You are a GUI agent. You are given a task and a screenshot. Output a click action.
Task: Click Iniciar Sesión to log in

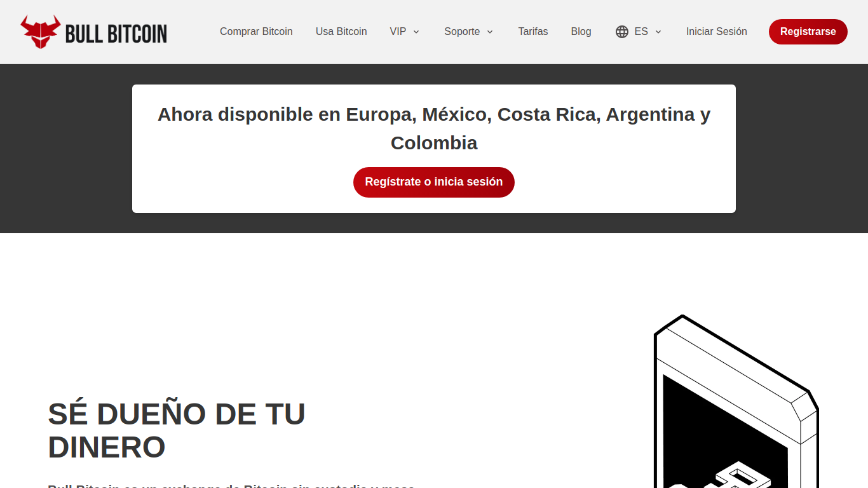pos(717,32)
